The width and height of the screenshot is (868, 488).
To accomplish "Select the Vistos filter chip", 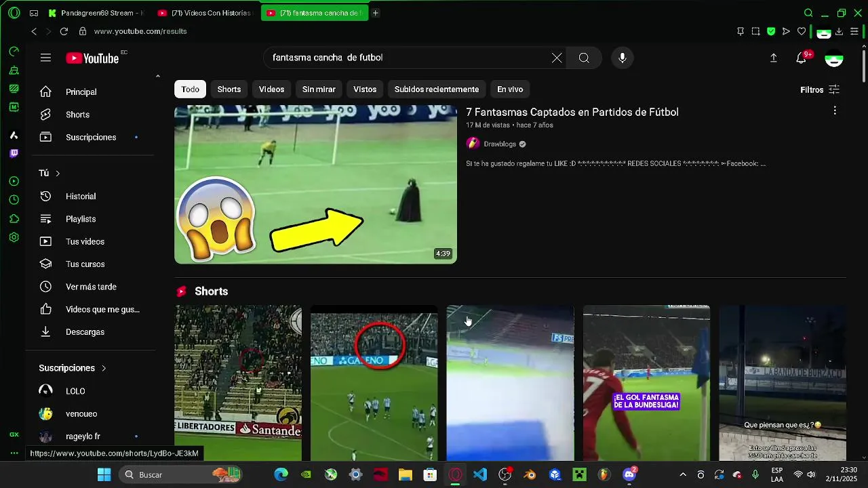I will [x=365, y=89].
